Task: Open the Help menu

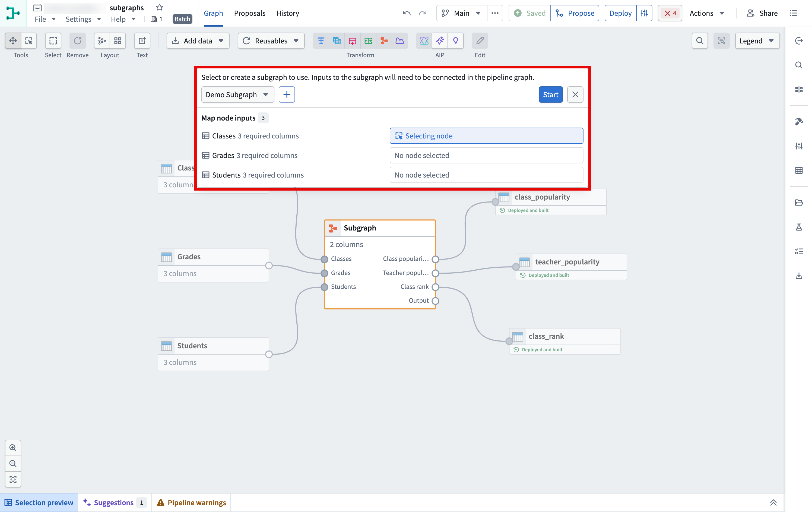Action: 123,19
